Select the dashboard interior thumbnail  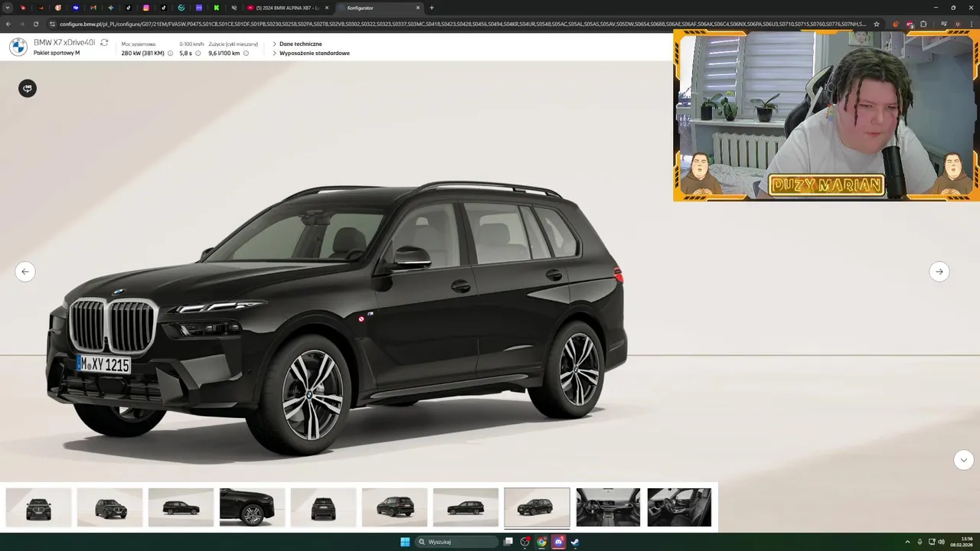click(x=608, y=507)
